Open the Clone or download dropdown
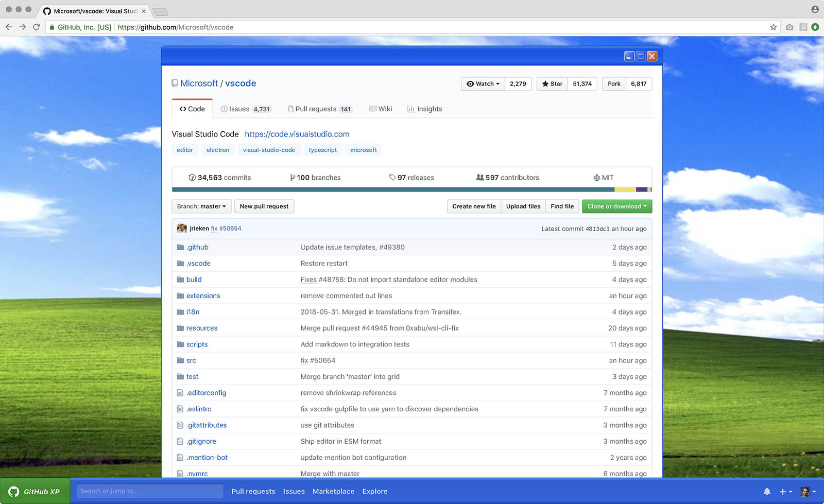Image resolution: width=824 pixels, height=504 pixels. click(616, 206)
